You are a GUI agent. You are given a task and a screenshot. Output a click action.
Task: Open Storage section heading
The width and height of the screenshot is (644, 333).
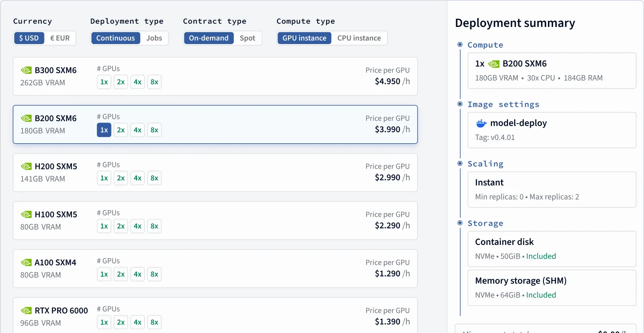[485, 223]
